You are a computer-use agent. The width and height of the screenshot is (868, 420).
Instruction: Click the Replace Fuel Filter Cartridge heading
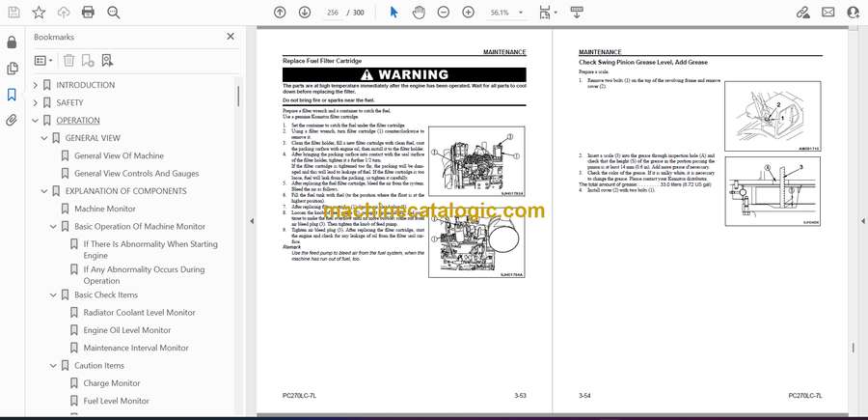(x=322, y=61)
